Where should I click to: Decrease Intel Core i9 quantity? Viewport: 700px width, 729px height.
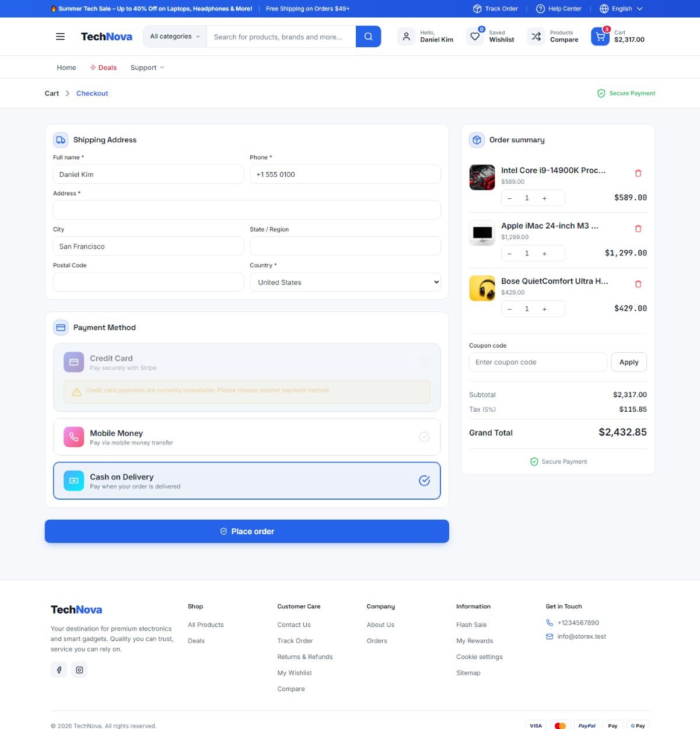click(509, 198)
